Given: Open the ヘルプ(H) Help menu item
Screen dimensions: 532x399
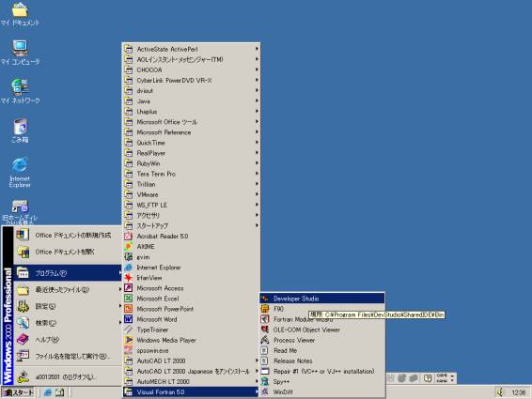Looking at the screenshot, I should pos(68,339).
